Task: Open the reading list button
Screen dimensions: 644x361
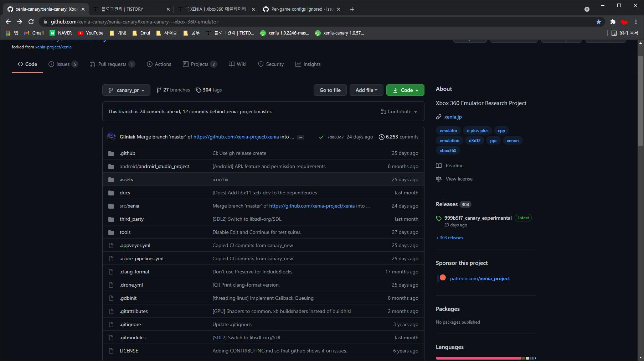Action: (625, 33)
